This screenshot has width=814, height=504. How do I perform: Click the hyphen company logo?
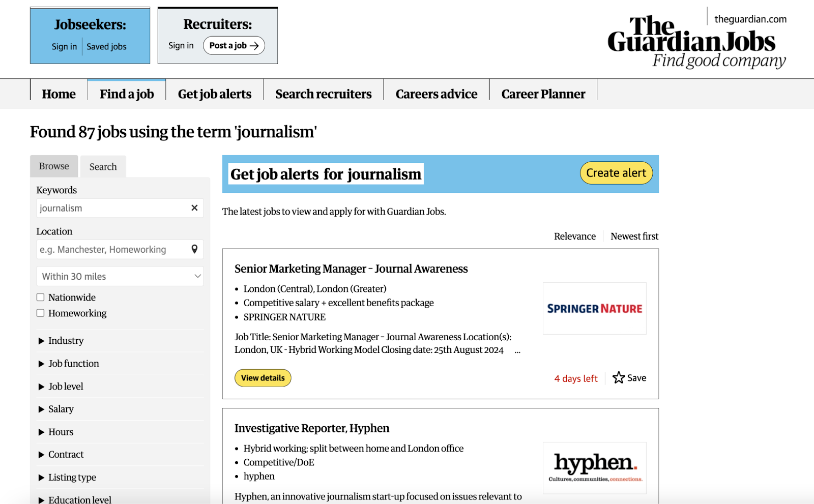(595, 468)
